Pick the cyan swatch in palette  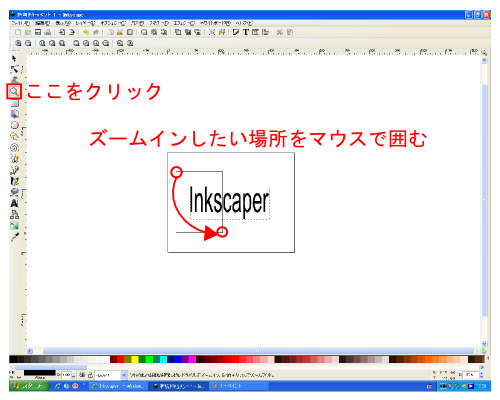(x=163, y=359)
